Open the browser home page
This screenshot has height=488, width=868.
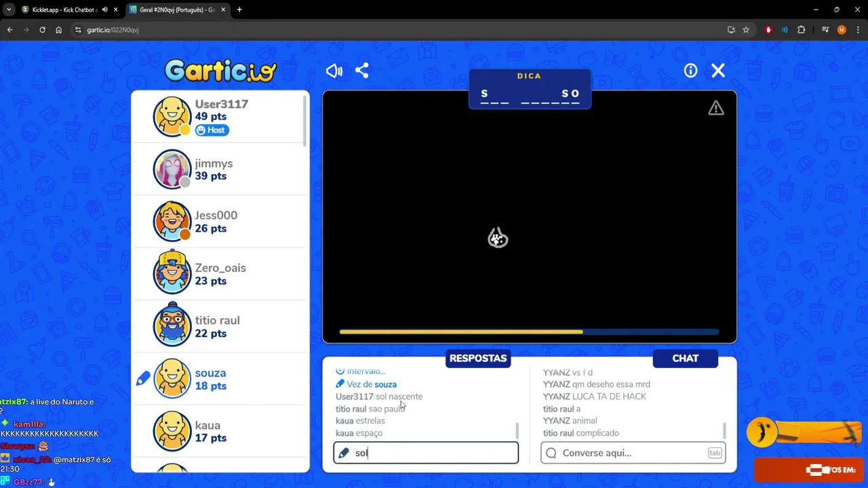(59, 30)
